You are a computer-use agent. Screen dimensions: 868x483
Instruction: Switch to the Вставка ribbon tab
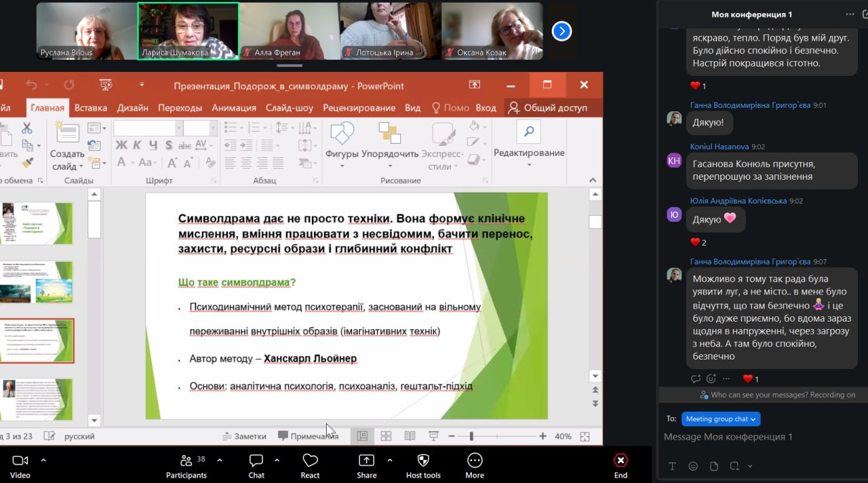(x=90, y=107)
